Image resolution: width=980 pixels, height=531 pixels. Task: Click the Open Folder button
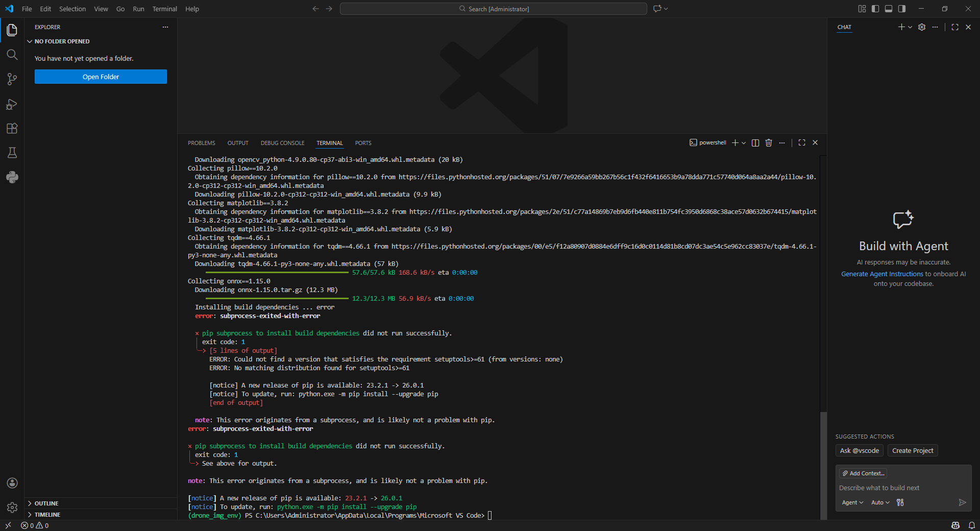[101, 77]
